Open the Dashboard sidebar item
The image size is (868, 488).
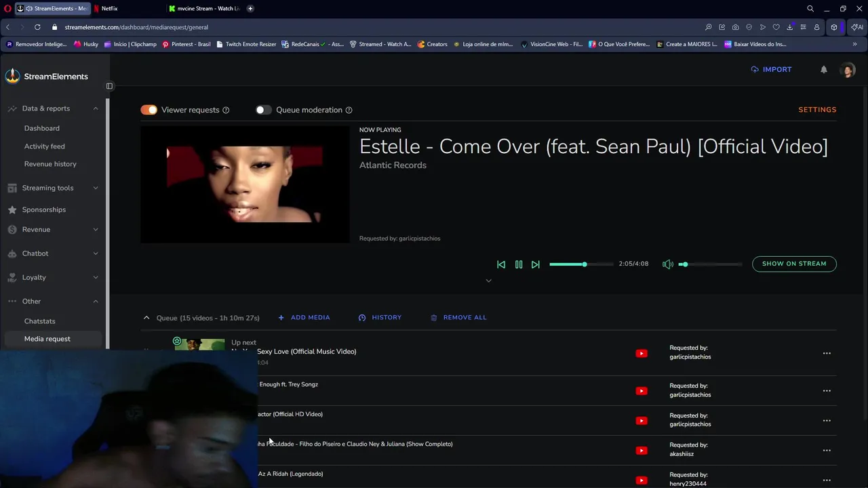pyautogui.click(x=42, y=128)
